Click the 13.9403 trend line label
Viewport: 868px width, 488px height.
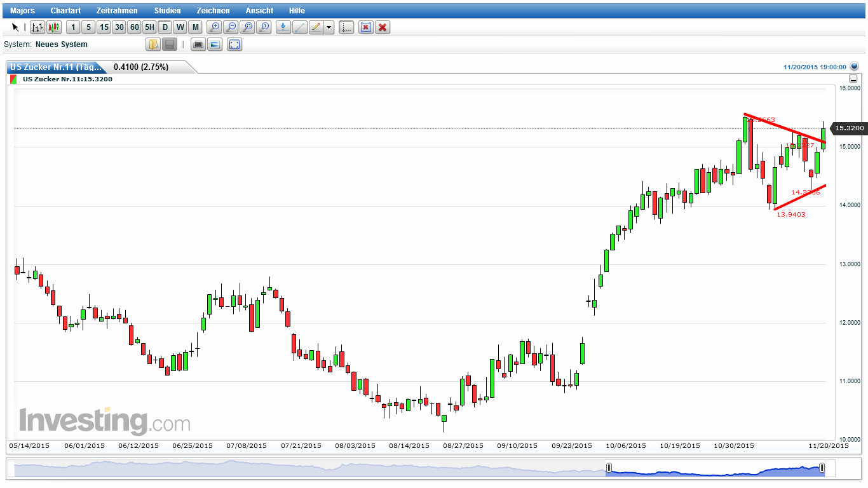click(791, 215)
